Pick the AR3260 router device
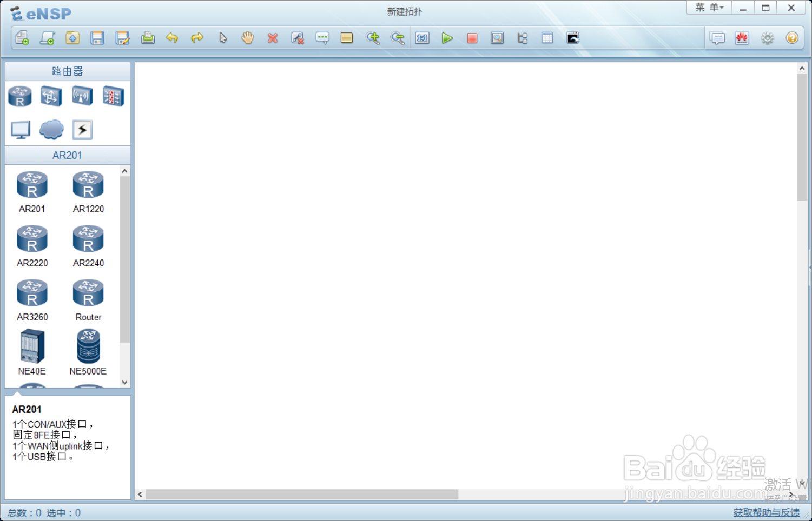Screen dimensions: 812x521 pos(32,300)
